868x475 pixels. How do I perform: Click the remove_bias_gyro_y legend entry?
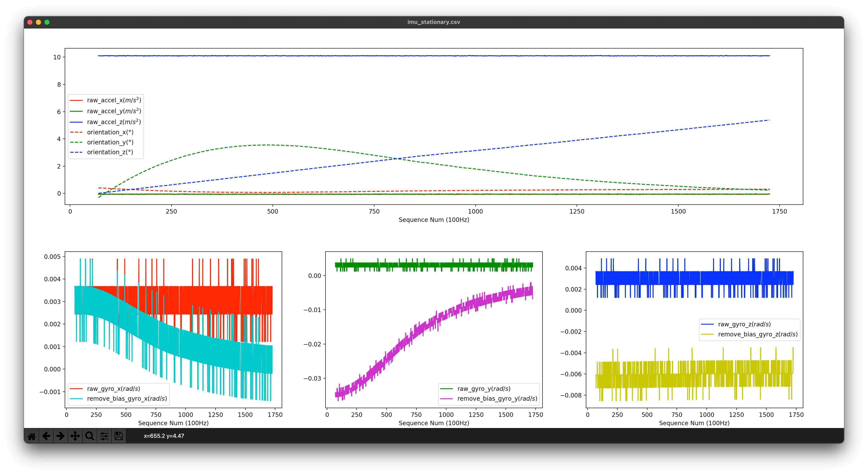497,399
